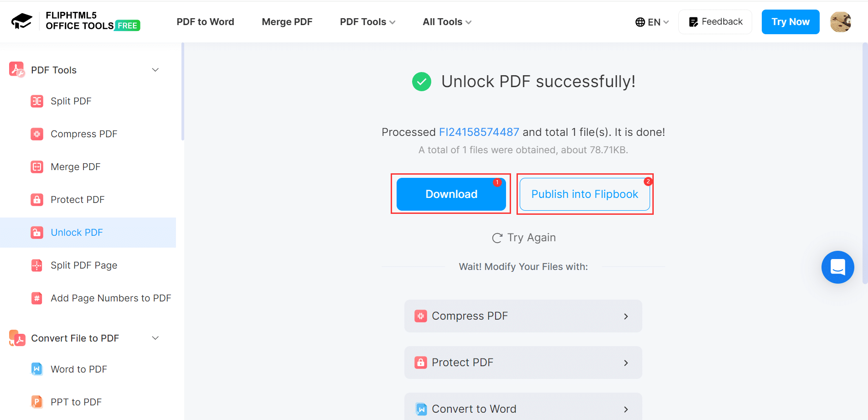
Task: Click the PDF Tools sidebar section icon
Action: coord(17,70)
